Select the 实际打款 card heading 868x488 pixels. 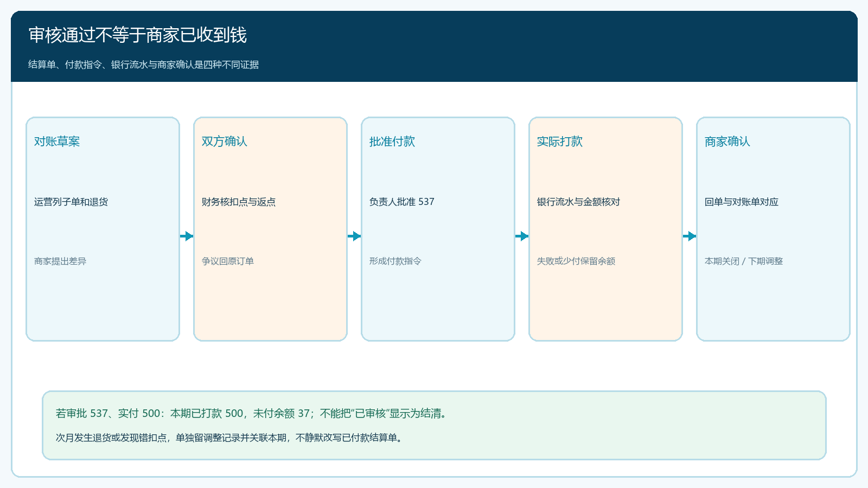tap(560, 142)
